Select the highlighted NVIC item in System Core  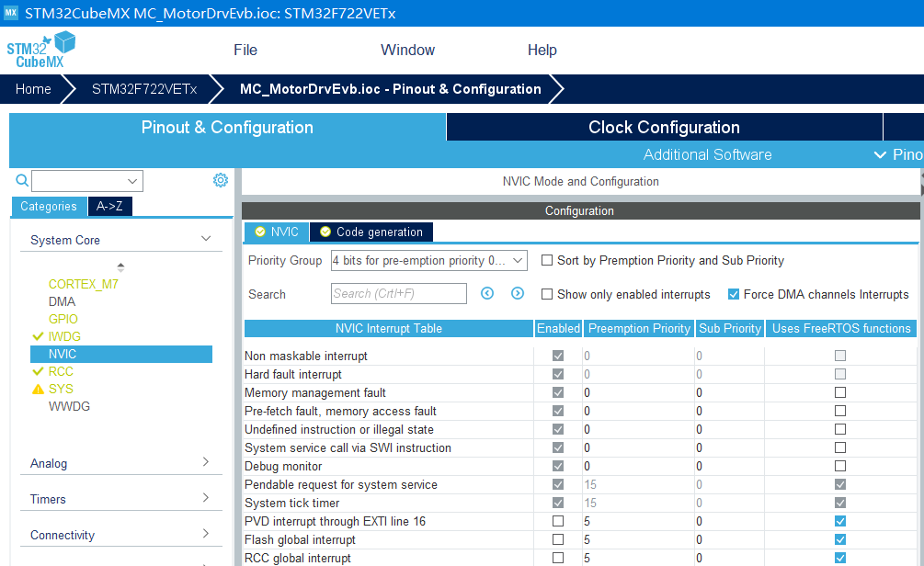[x=120, y=354]
